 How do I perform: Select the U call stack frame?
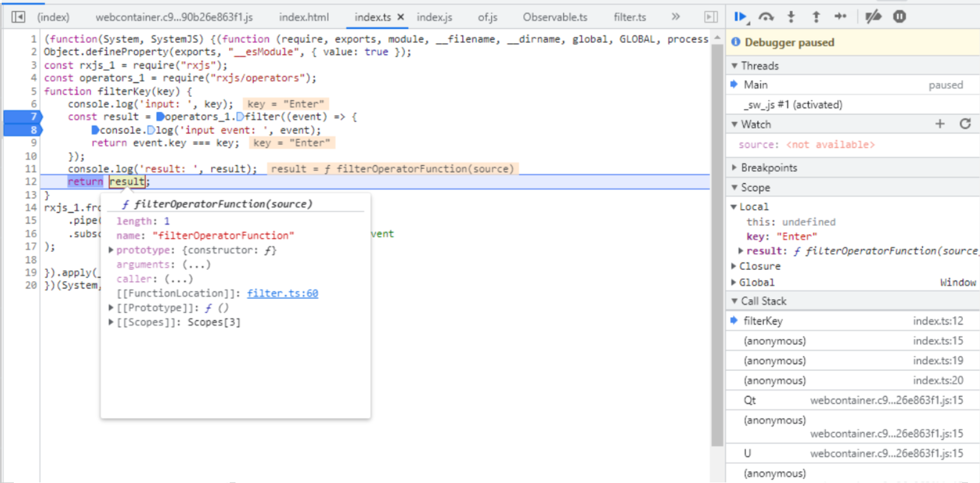(x=853, y=453)
